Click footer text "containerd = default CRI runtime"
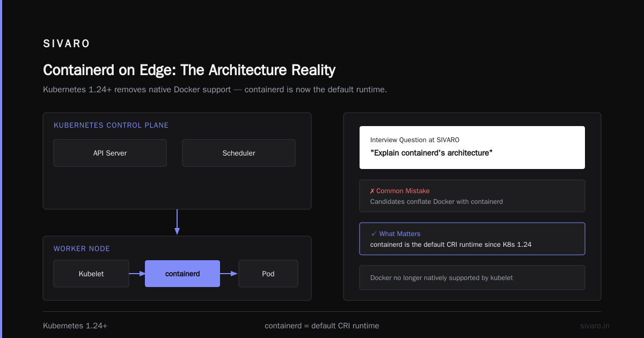Image resolution: width=644 pixels, height=338 pixels. click(x=322, y=326)
